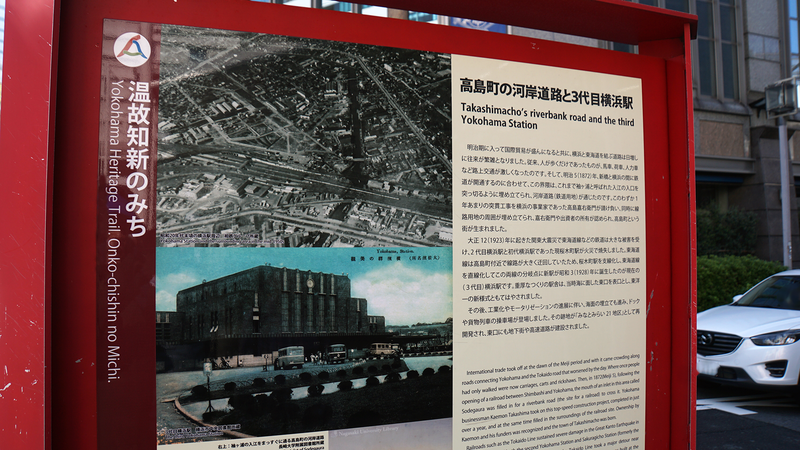800x450 pixels.
Task: Click the circular heritage trail logo emblem
Action: [132, 49]
